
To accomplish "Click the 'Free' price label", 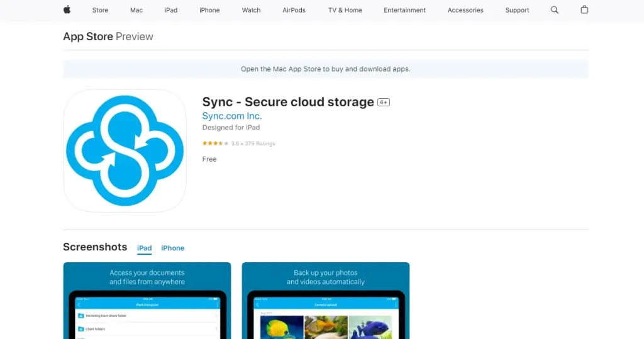I will point(209,159).
